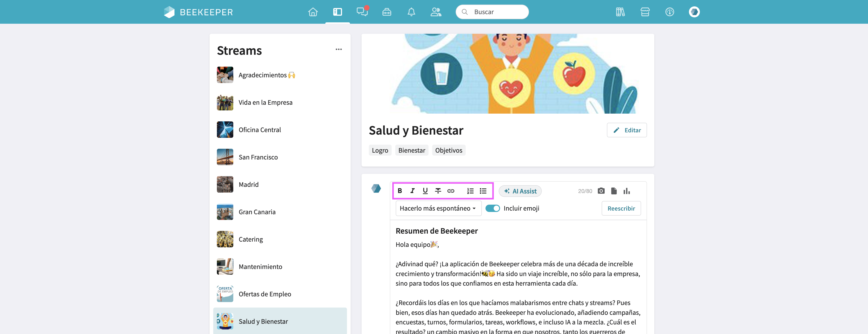Click the author avatar beside the editor

click(x=376, y=188)
